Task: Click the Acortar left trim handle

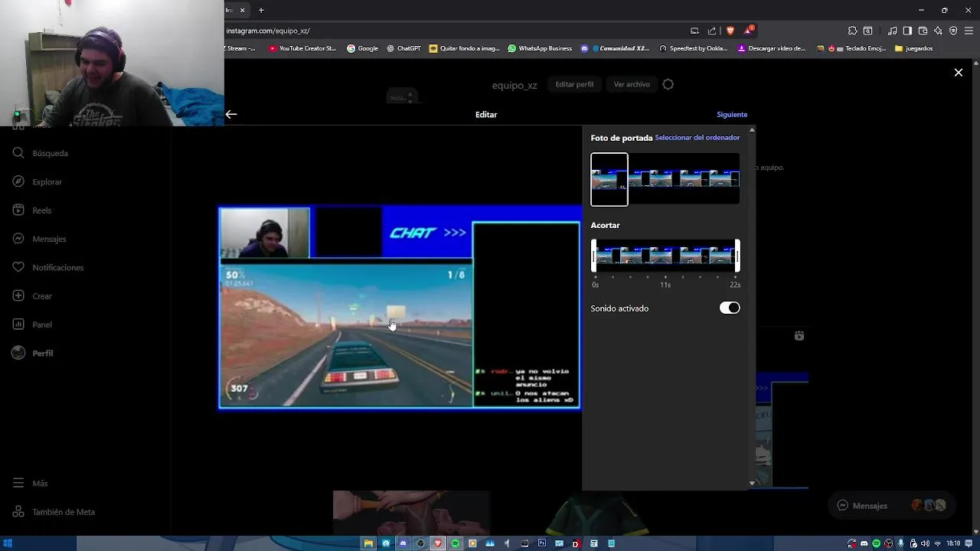Action: click(x=593, y=256)
